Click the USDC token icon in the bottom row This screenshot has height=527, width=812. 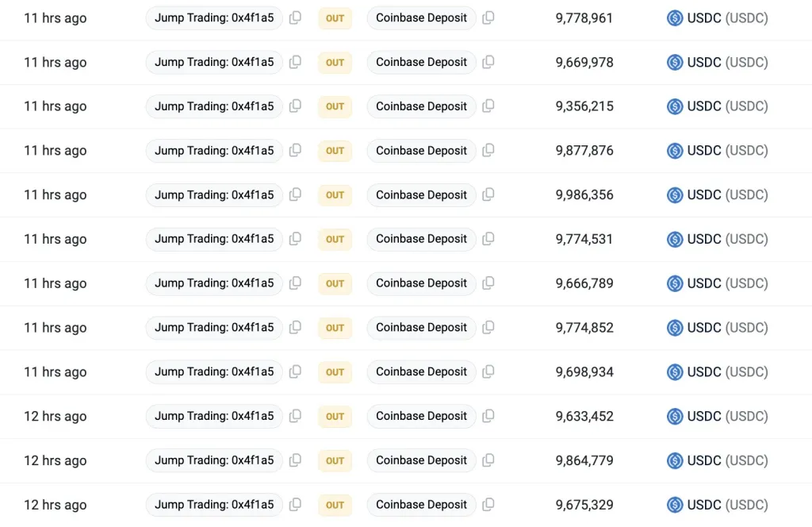click(675, 505)
